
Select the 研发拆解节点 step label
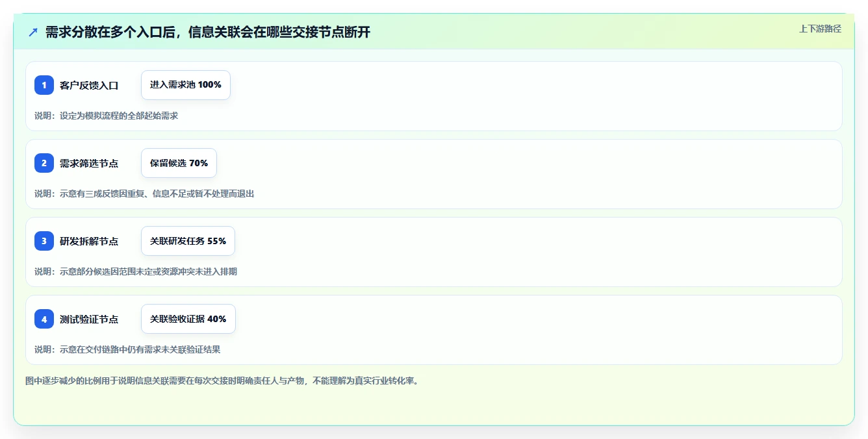pyautogui.click(x=89, y=241)
